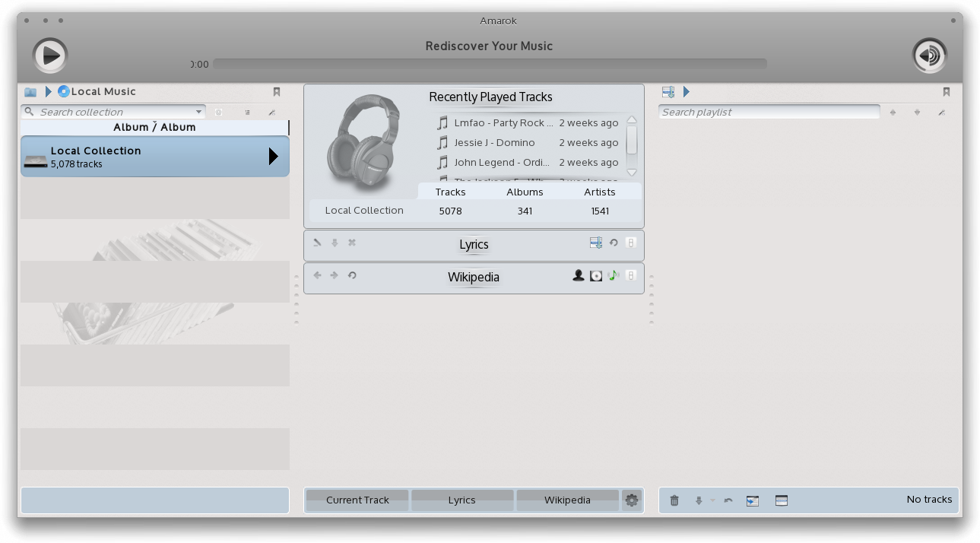Click the save lyrics icon
Viewport: 980px width, 543px height.
click(335, 243)
